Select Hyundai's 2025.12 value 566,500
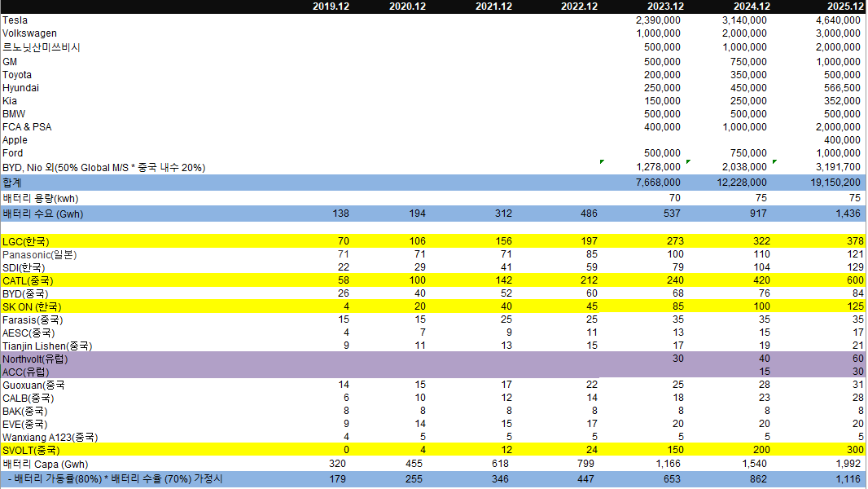This screenshot has height=489, width=868. coord(842,88)
